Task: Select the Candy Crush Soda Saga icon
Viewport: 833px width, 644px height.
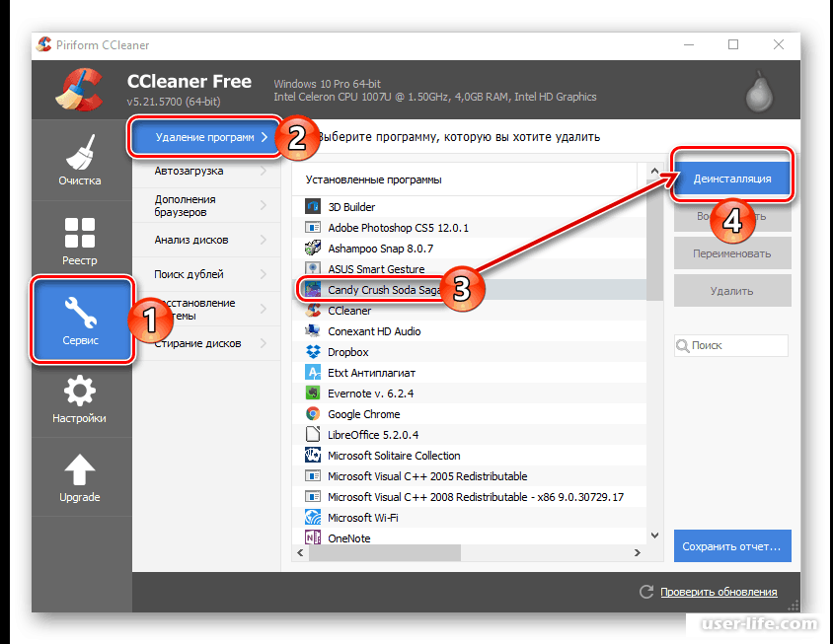Action: pyautogui.click(x=313, y=289)
